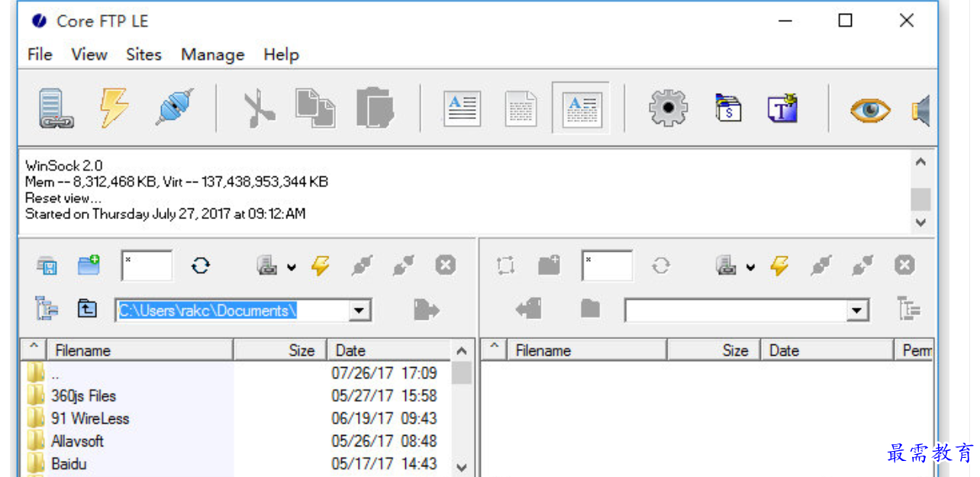This screenshot has height=477, width=980.
Task: Click the script scheduler window icon
Action: point(728,108)
